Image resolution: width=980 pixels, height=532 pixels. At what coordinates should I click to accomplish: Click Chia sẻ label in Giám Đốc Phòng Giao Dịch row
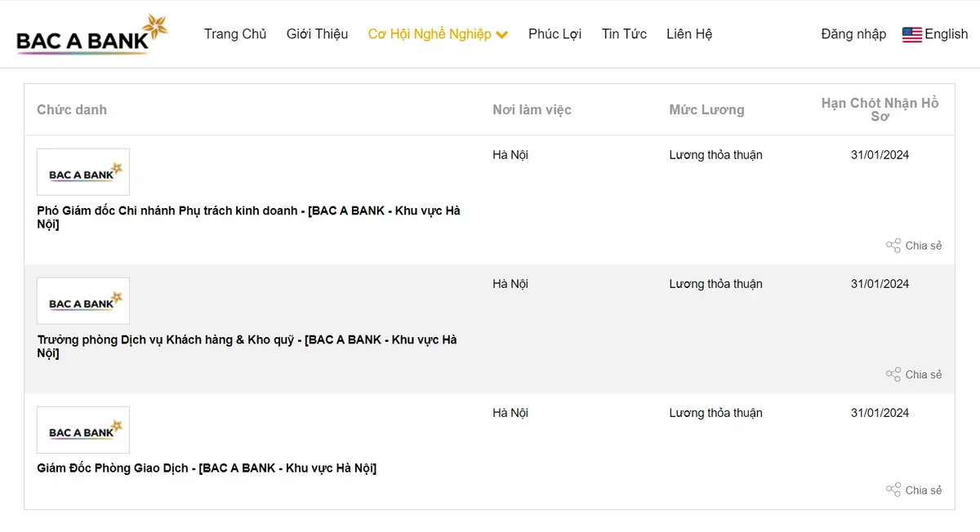(924, 490)
